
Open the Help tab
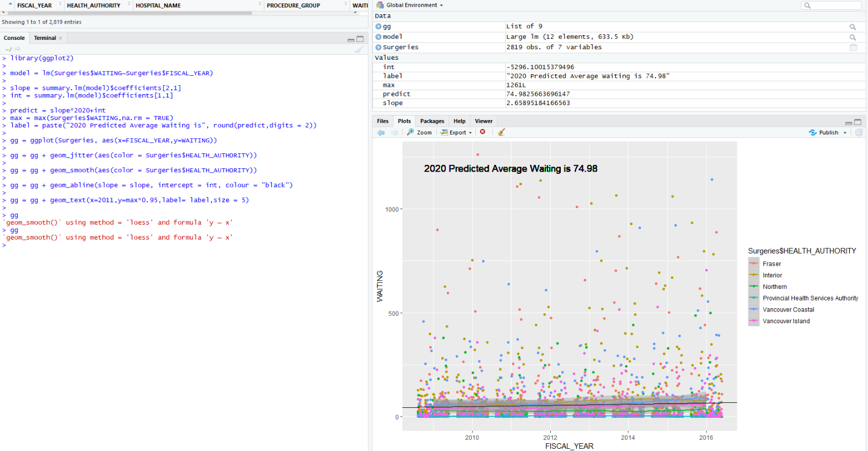[x=459, y=121]
